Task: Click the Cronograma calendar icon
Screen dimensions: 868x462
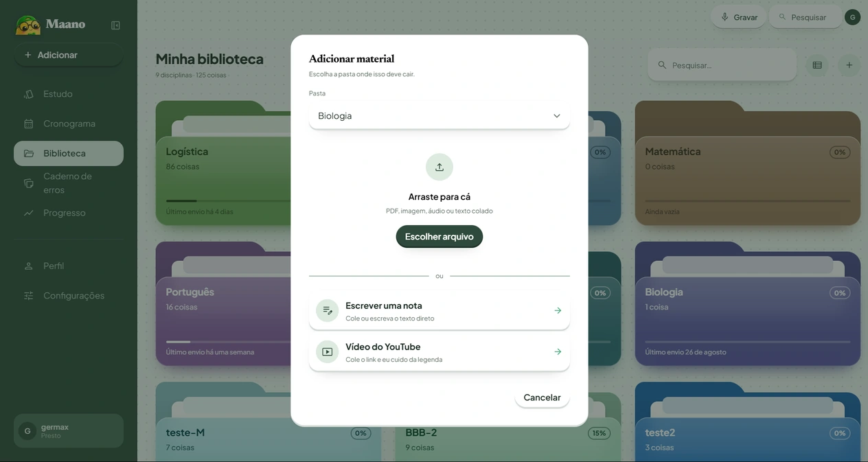Action: (x=29, y=124)
